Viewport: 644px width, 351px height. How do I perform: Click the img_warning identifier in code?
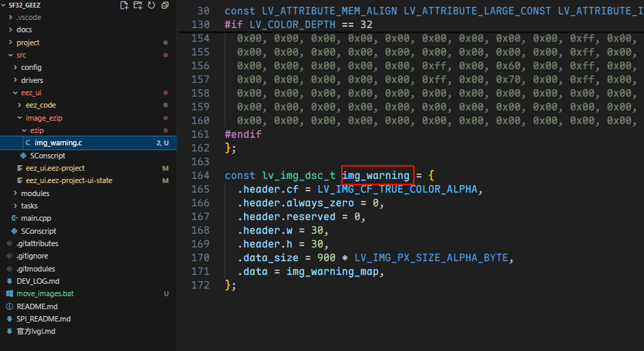pos(377,175)
